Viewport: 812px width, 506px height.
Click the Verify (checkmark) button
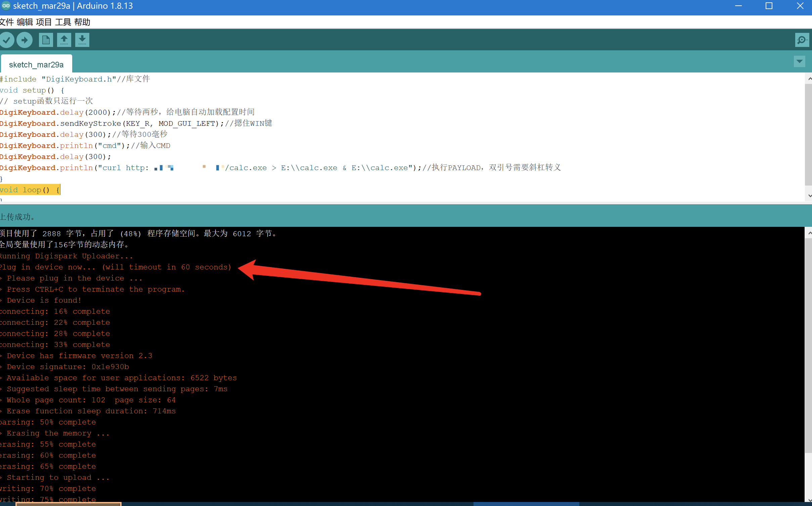tap(6, 40)
